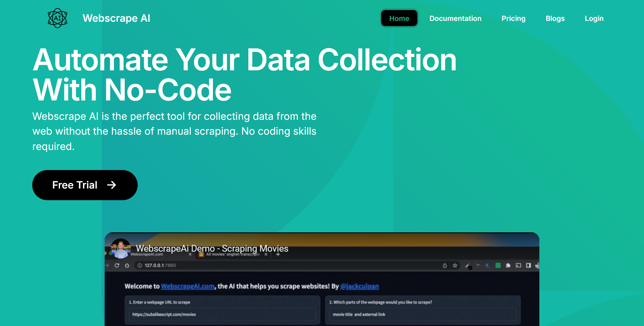Select the Home nav item
The image size is (644, 326).
pyautogui.click(x=399, y=18)
